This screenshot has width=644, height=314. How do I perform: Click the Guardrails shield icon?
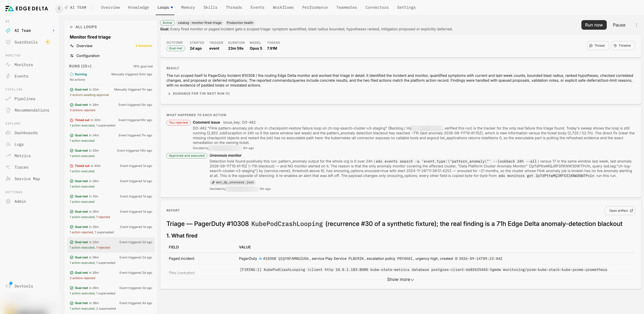8,42
